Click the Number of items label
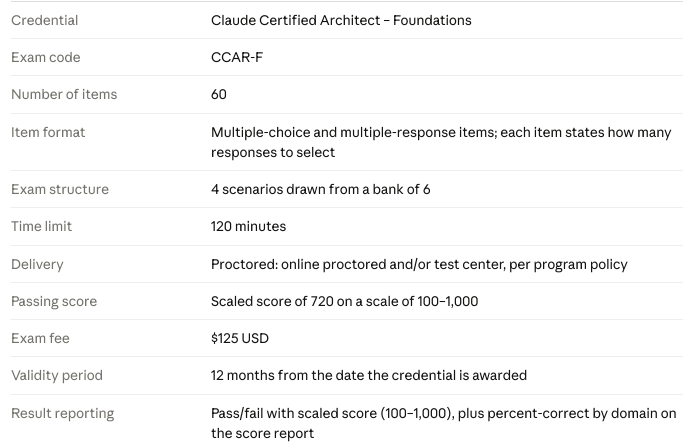Screen dimensions: 688x447 pos(64,94)
